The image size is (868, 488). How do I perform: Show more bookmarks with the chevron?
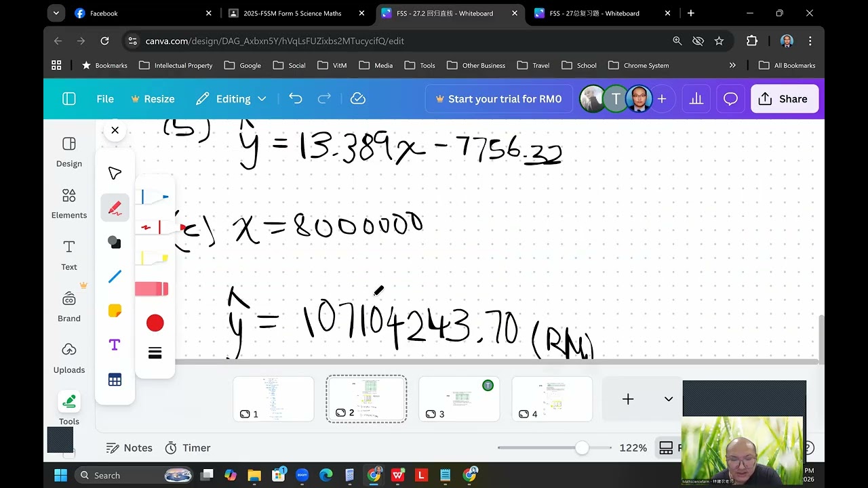point(732,65)
